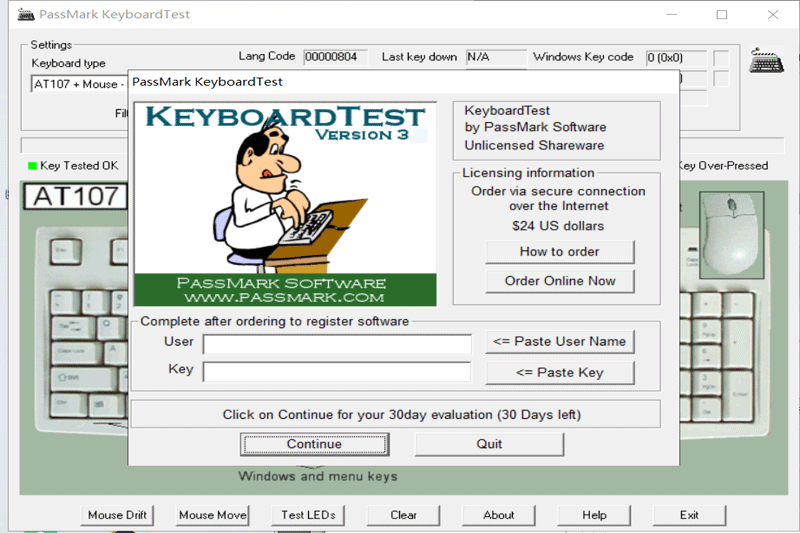Click the Esc key on keyboard image
800x533 pixels.
tap(66, 250)
